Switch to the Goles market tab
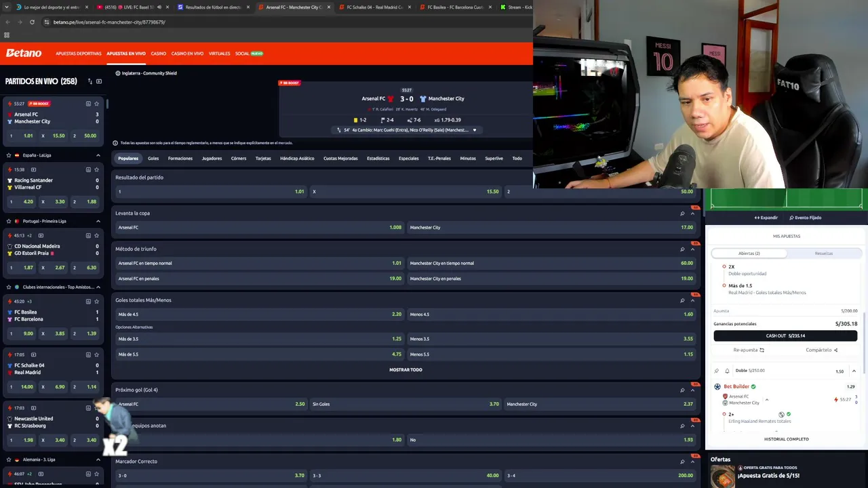868x488 pixels. [153, 159]
